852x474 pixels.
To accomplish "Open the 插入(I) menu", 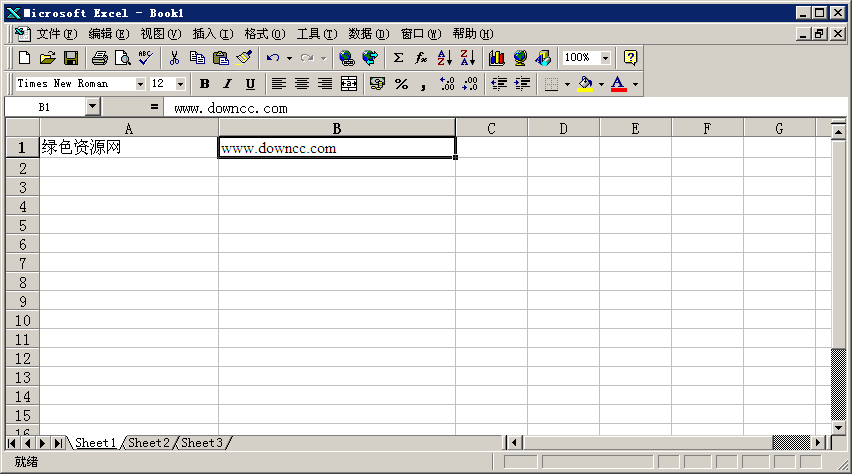I will click(213, 34).
